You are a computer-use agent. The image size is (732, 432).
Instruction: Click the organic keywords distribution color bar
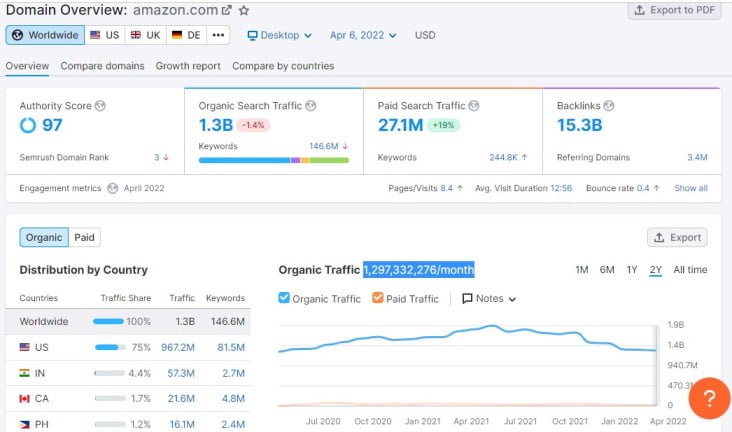274,160
